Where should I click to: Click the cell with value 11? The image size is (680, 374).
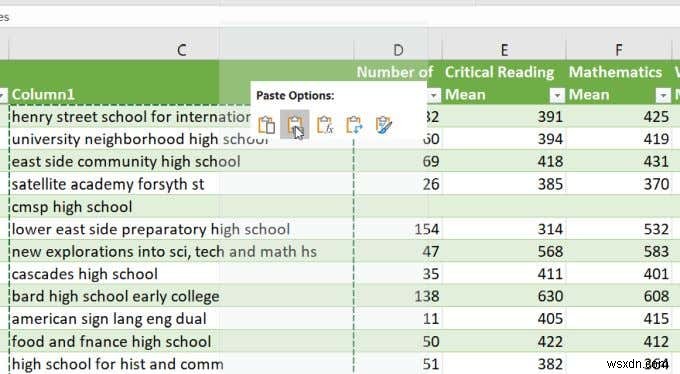coord(398,319)
